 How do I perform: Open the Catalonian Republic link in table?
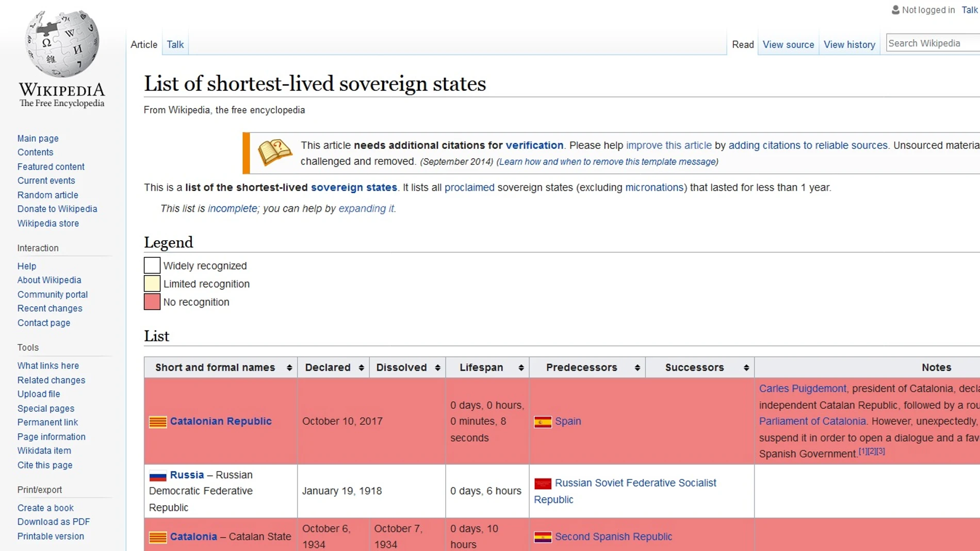pos(221,421)
